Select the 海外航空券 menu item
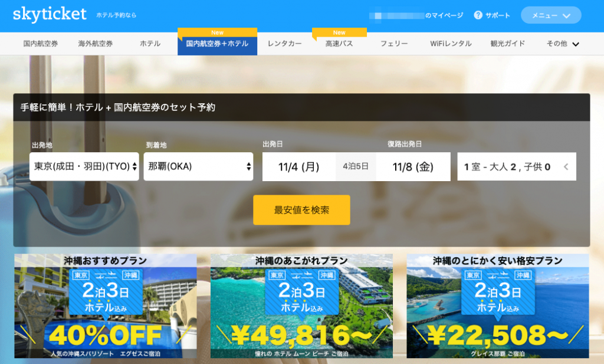This screenshot has width=604, height=364. [94, 43]
